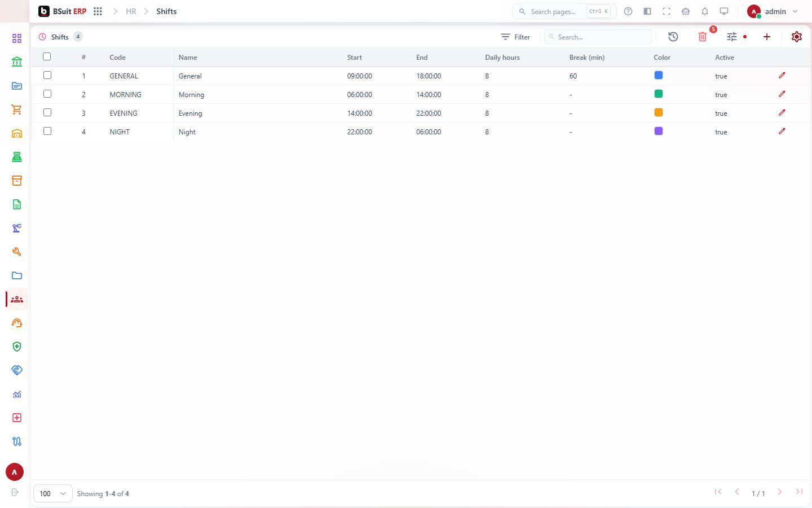Enter fullscreen mode via top bar icon
This screenshot has width=812, height=508.
pos(667,11)
